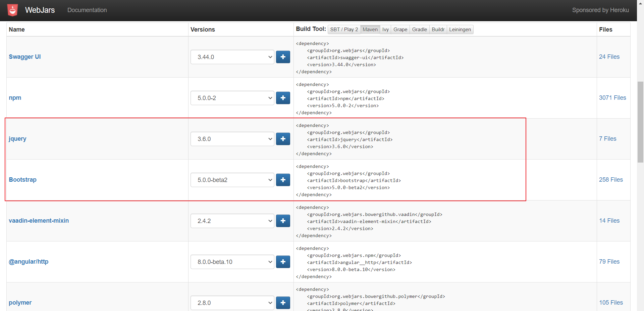Open the @angular/http project link

coord(29,262)
